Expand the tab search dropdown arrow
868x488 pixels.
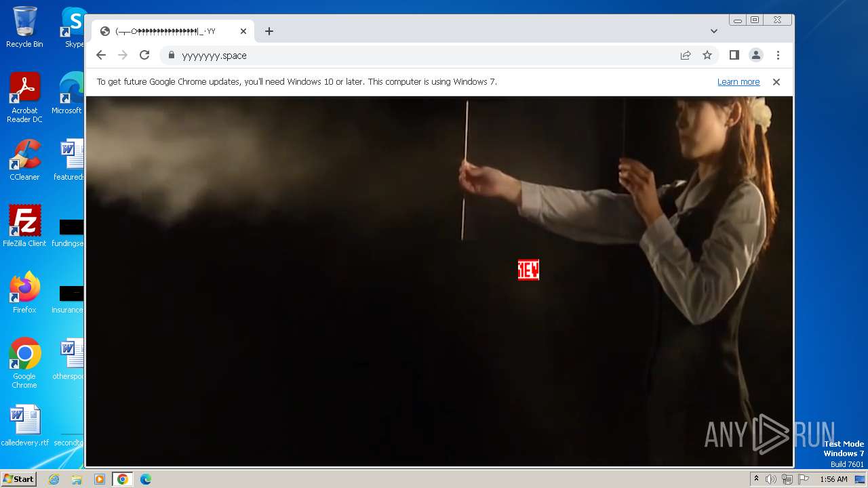tap(714, 31)
